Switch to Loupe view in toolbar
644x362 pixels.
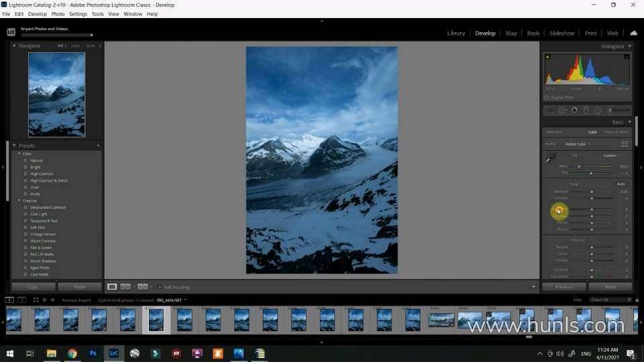click(x=112, y=286)
